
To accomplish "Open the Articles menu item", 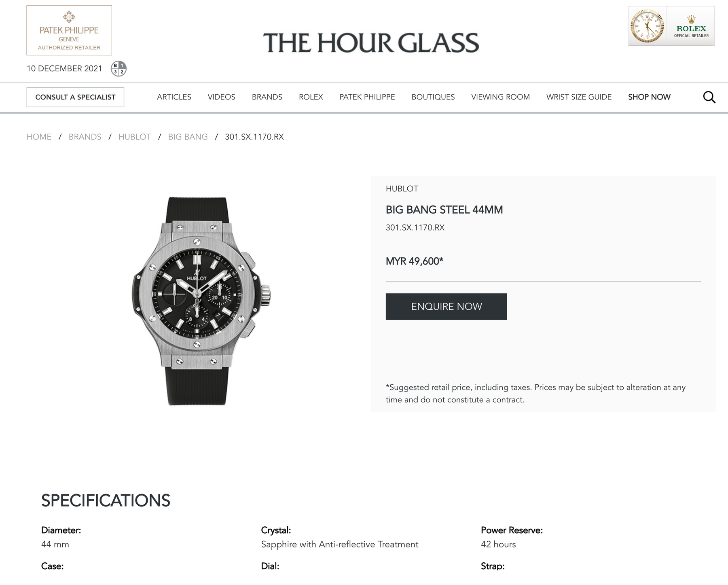I will pyautogui.click(x=174, y=97).
